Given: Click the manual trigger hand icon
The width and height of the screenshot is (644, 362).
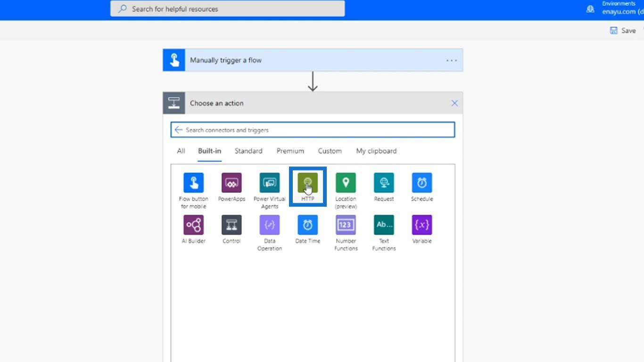Looking at the screenshot, I should (x=174, y=60).
